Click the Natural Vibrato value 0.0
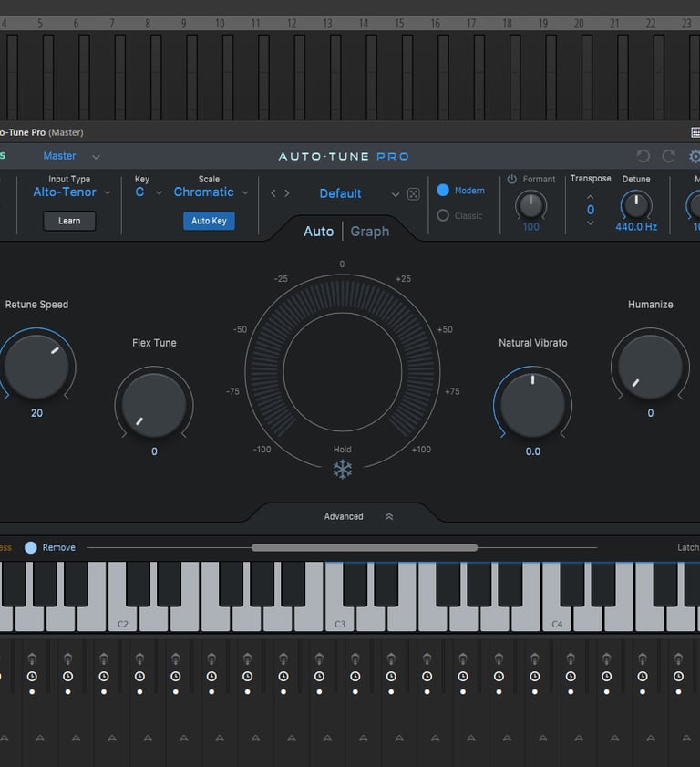This screenshot has width=700, height=767. [533, 452]
